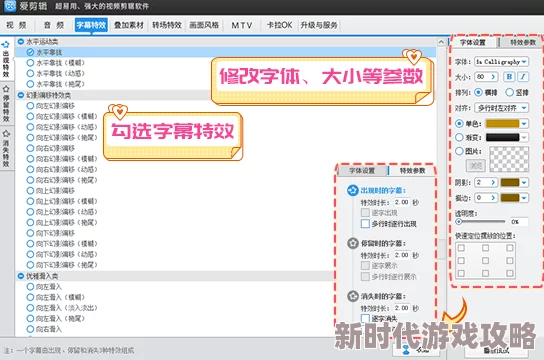Open the 描边 stroke color dropdown arrow
This screenshot has height=360, width=544.
pos(524,198)
